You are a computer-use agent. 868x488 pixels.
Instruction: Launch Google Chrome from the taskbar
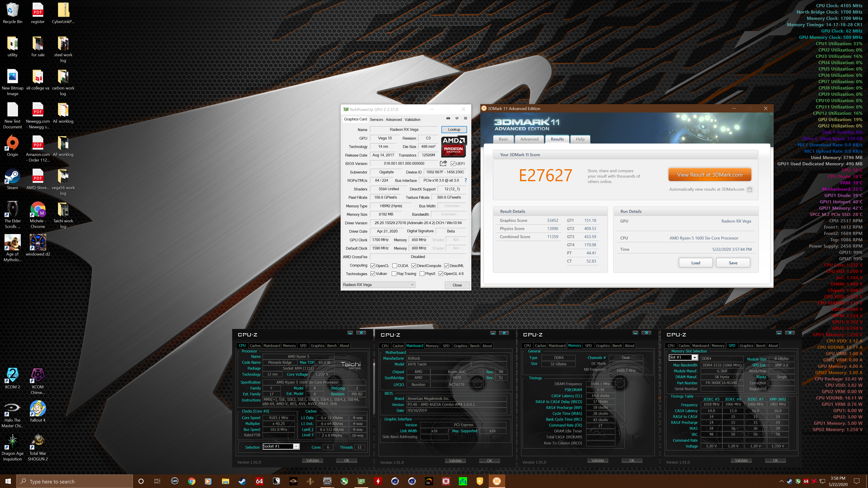[191, 481]
